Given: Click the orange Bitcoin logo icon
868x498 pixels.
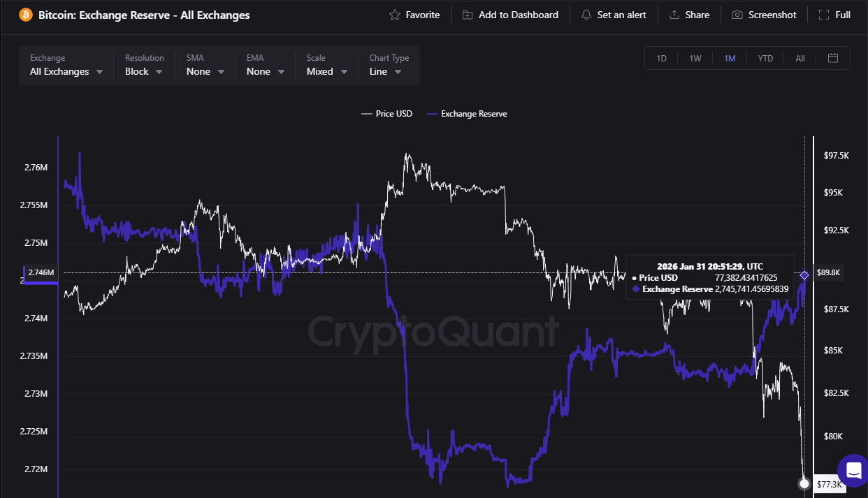Looking at the screenshot, I should [x=26, y=15].
